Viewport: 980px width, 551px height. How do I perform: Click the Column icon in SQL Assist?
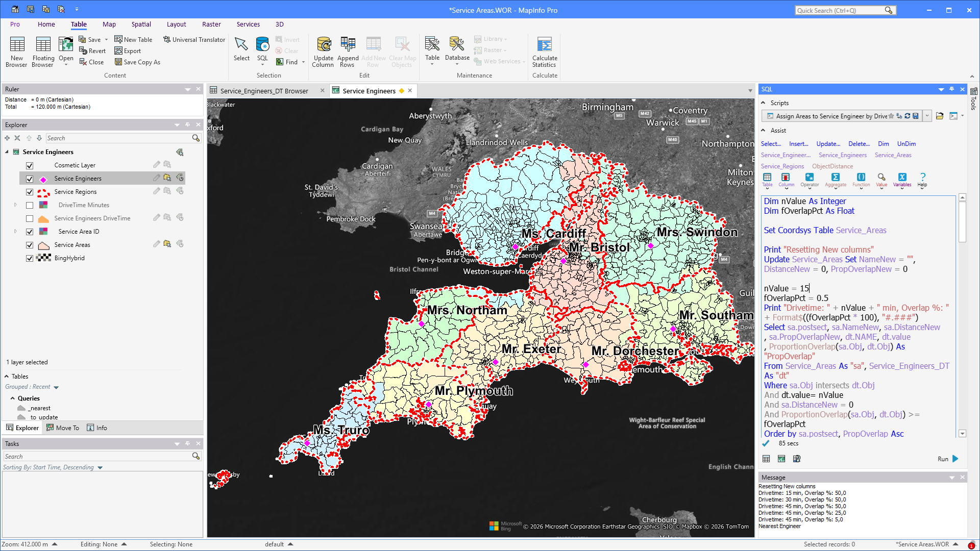(x=786, y=180)
